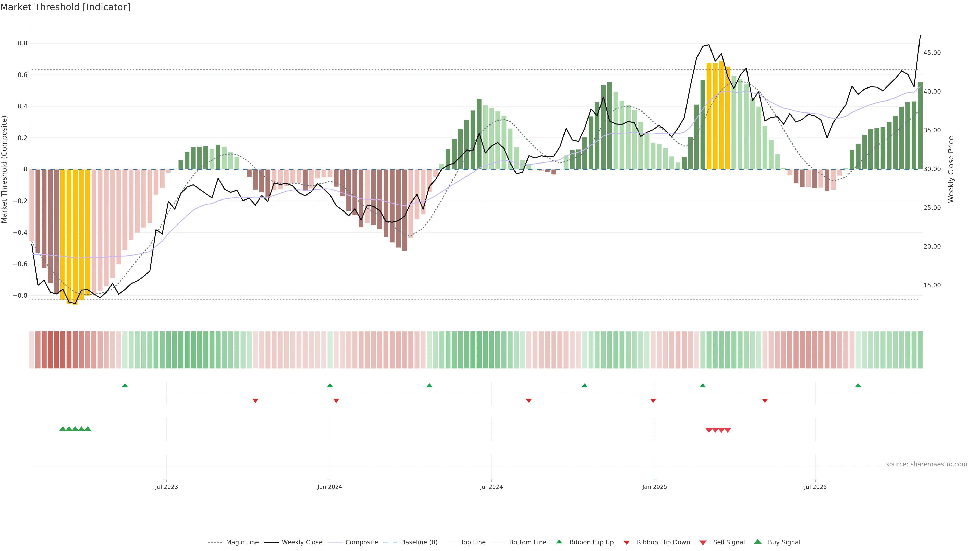Click the Ribbon Flip Up legend triangle
The height and width of the screenshot is (551, 980).
click(x=559, y=542)
